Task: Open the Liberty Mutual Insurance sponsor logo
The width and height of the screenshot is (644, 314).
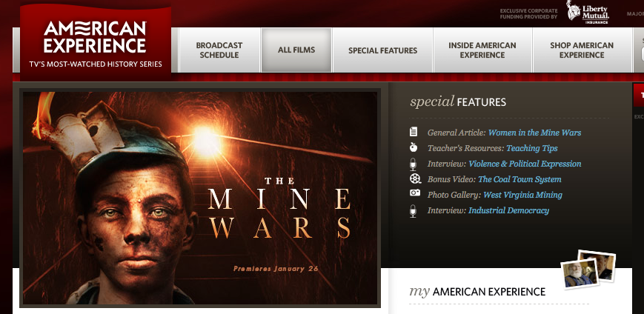Action: point(588,12)
